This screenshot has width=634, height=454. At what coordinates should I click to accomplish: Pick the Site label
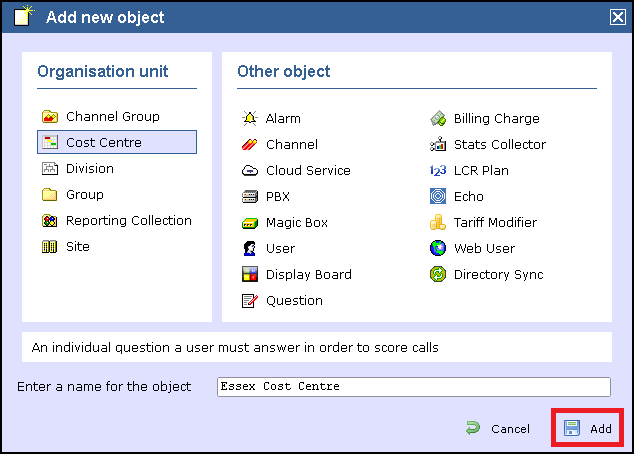click(x=78, y=247)
